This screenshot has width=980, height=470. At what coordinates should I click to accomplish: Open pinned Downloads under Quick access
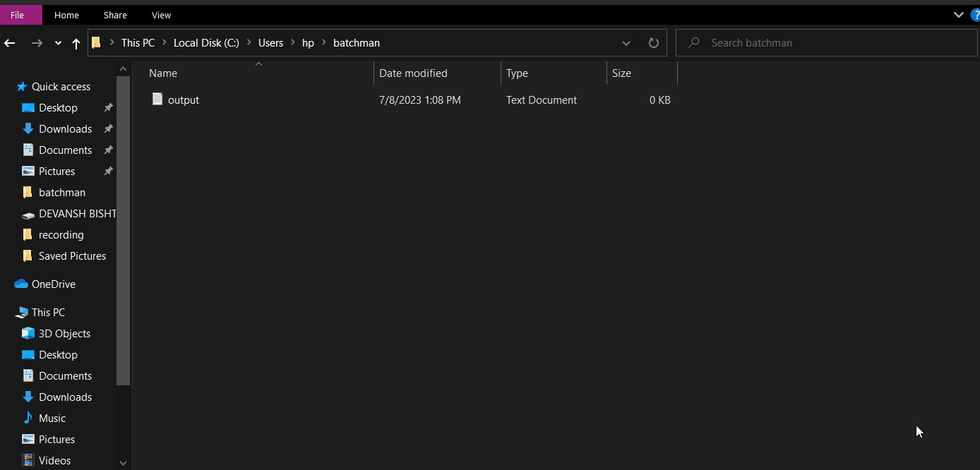click(x=65, y=128)
